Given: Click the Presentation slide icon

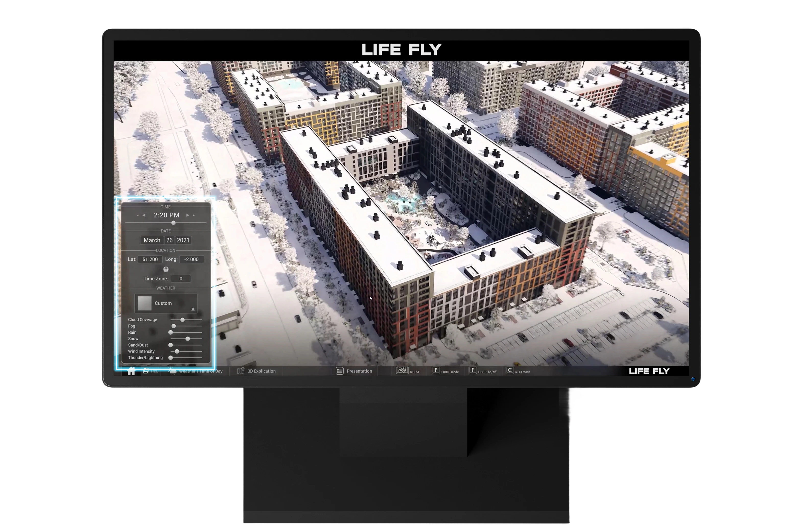Looking at the screenshot, I should tap(339, 371).
